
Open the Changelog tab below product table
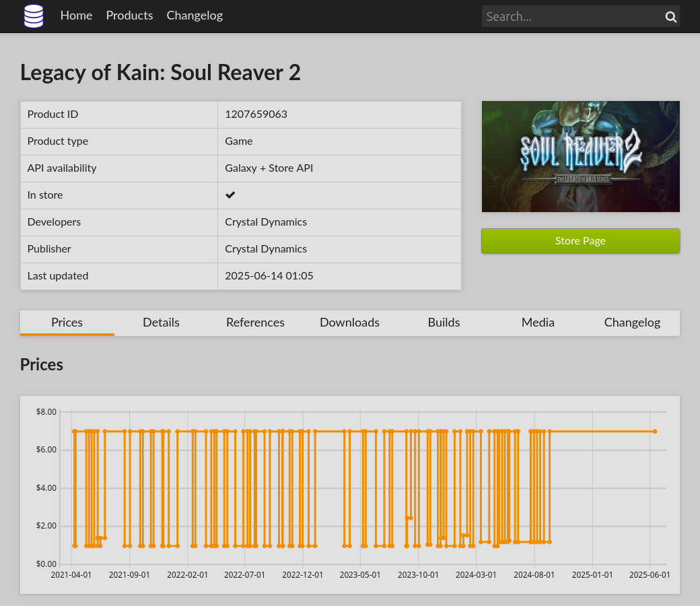(632, 323)
